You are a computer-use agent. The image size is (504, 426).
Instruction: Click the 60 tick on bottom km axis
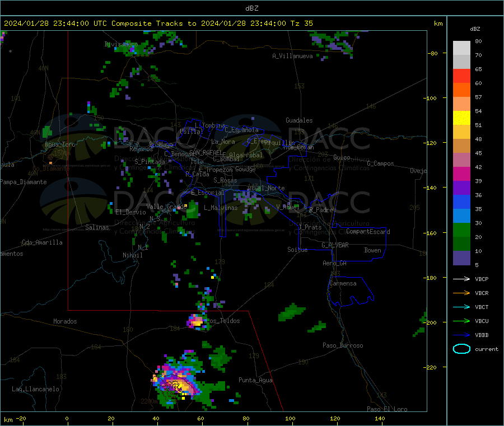click(200, 418)
